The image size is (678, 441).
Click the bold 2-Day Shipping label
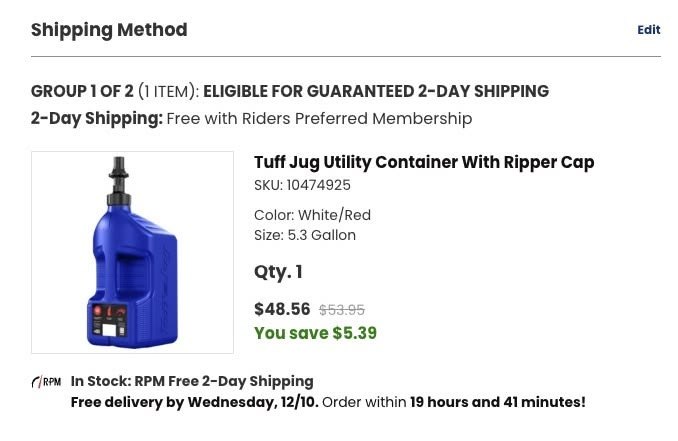click(x=96, y=118)
